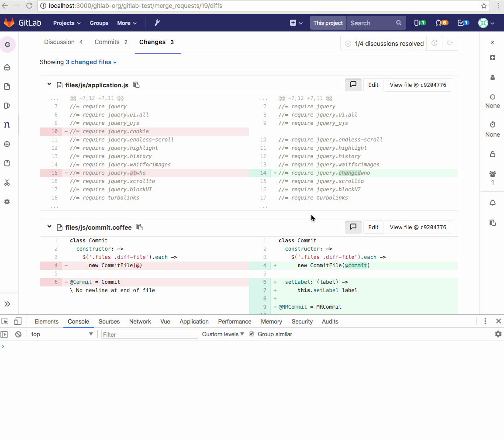Viewport: 504px width, 441px height.
Task: Open the lock icon in right sidebar
Action: point(492,154)
